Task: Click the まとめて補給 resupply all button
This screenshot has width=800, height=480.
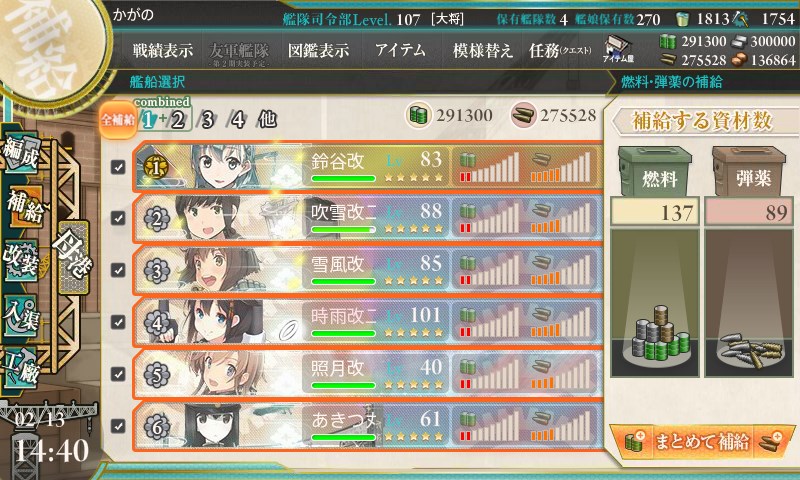Action: point(702,442)
